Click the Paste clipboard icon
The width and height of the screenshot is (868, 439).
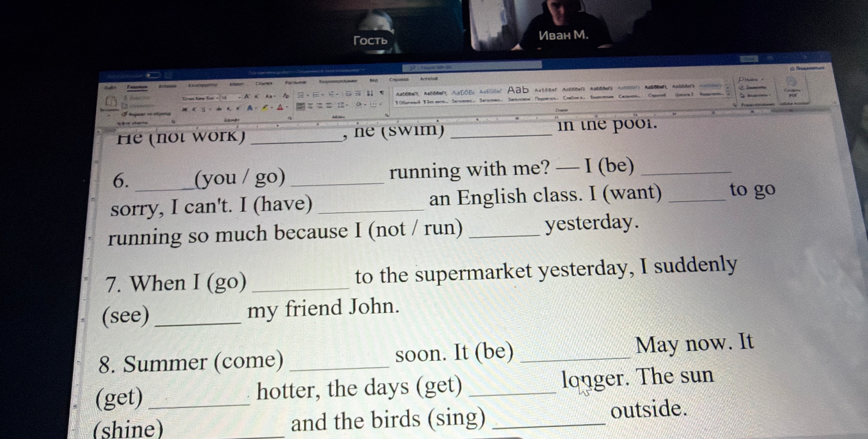click(111, 101)
